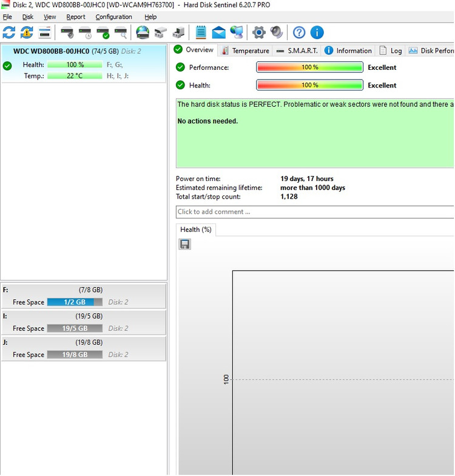Switch to the Disk Performance tab
This screenshot has height=476, width=455.
coord(431,51)
